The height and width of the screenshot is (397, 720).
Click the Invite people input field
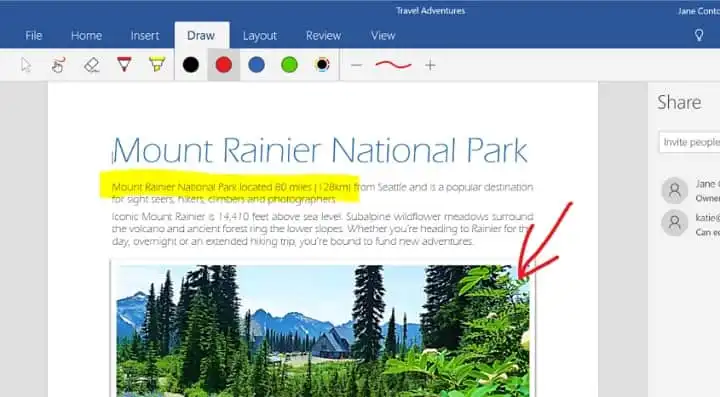[x=689, y=142]
